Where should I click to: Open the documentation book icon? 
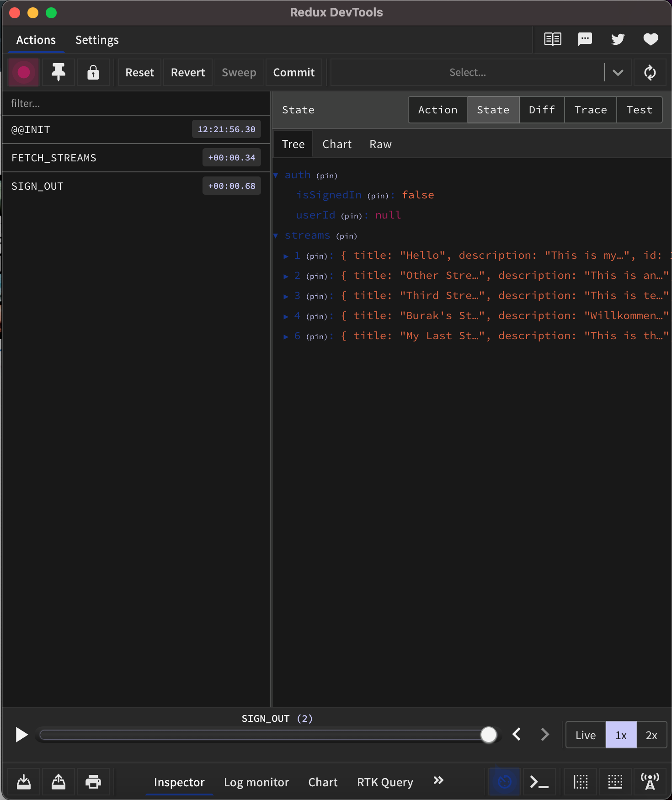(x=553, y=39)
